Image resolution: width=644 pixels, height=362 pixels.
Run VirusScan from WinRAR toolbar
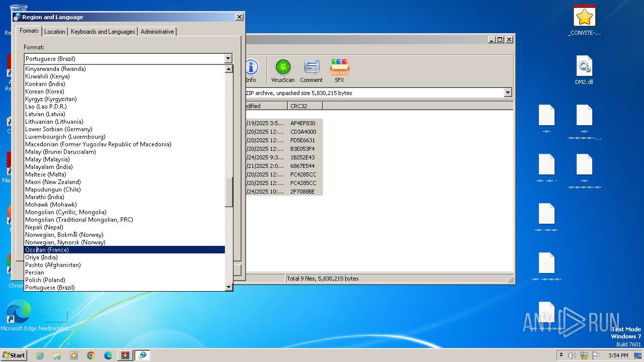click(283, 71)
